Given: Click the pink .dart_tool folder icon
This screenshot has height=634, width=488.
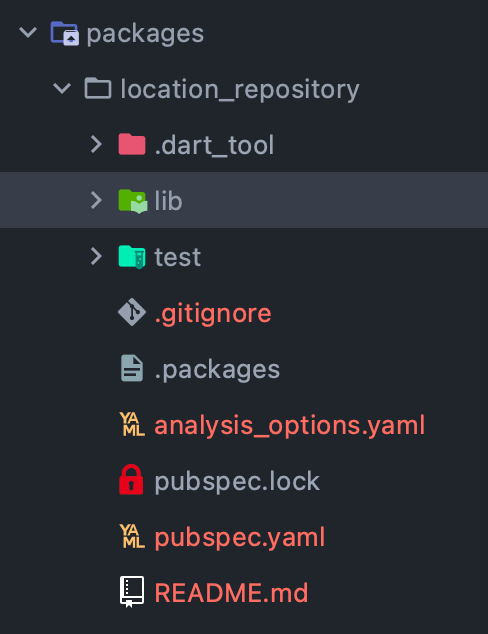Looking at the screenshot, I should click(132, 144).
